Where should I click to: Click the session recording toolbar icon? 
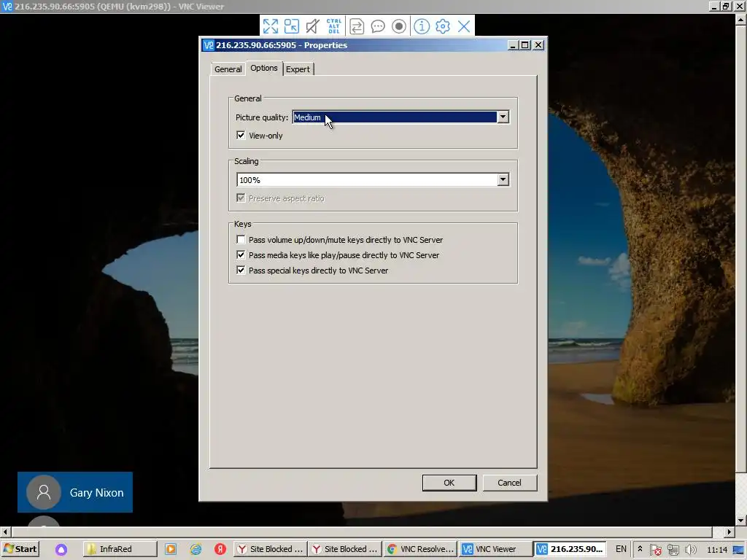399,26
